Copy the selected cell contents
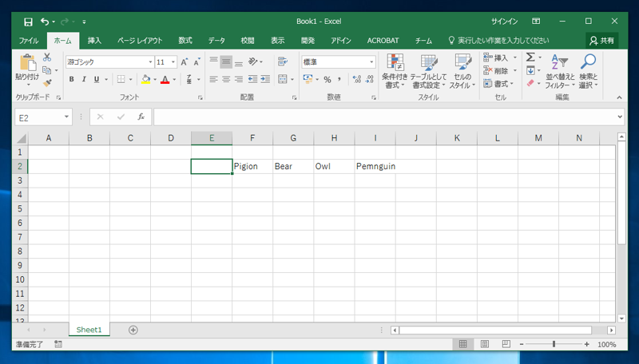 point(47,70)
